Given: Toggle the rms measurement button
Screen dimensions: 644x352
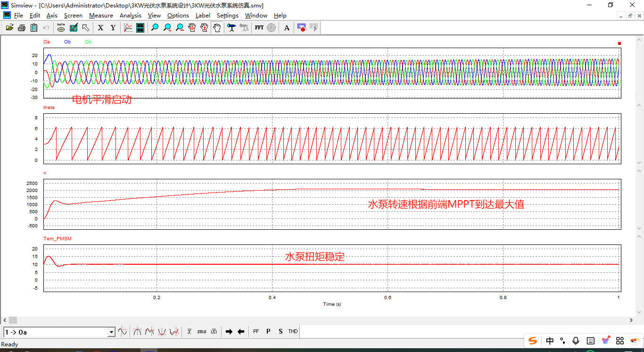Looking at the screenshot, I should pyautogui.click(x=202, y=332).
